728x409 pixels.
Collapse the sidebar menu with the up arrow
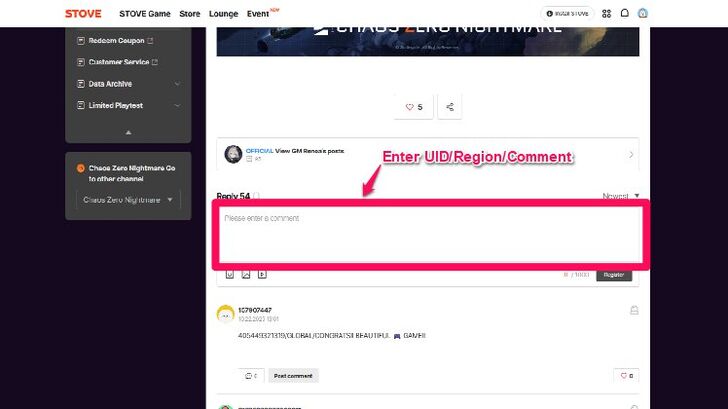coord(128,132)
